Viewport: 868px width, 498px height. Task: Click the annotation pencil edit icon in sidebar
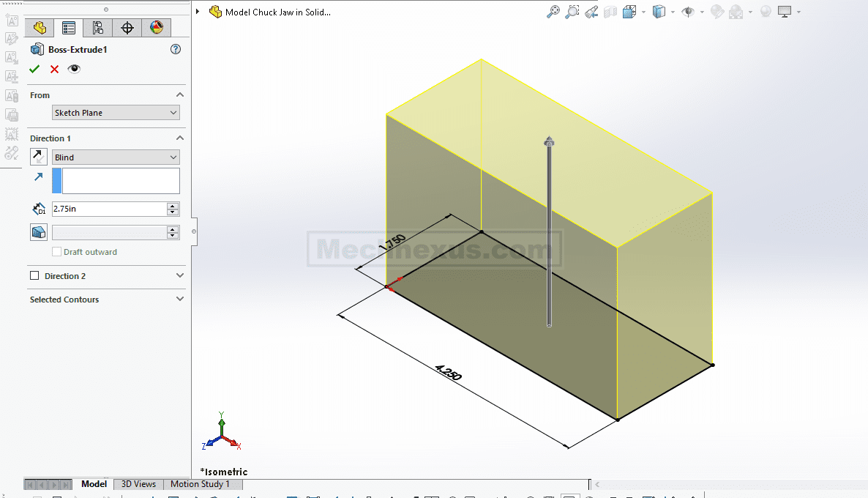coord(12,39)
